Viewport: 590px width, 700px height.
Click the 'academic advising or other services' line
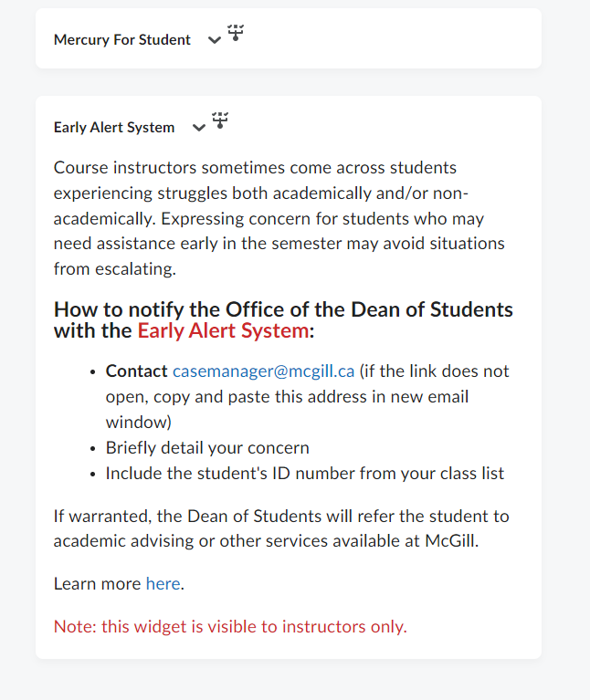coord(265,539)
